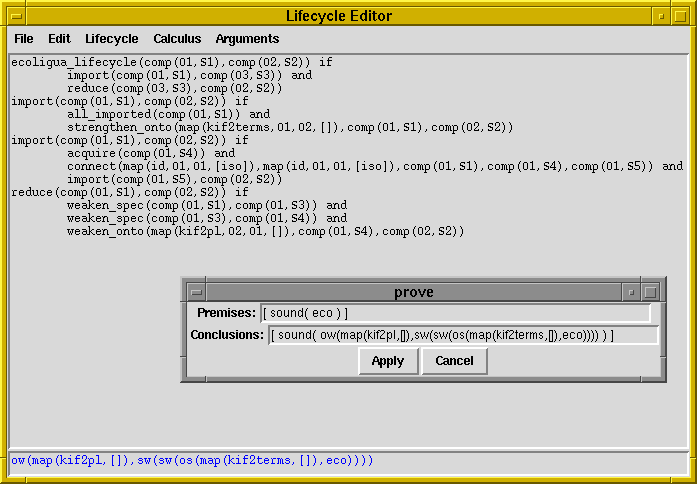Click the reduce(comp(O3,S3),comp(O2,S2)) line
The height and width of the screenshot is (484, 697).
[175, 88]
